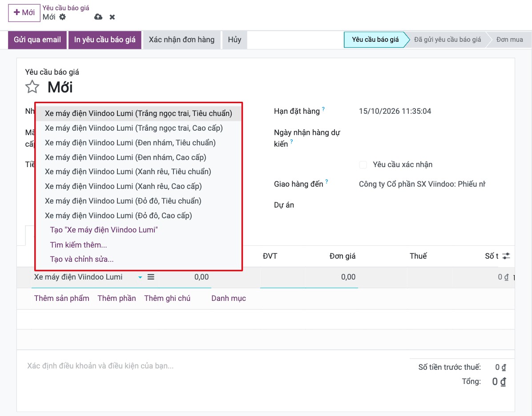The height and width of the screenshot is (416, 532).
Task: Select Đỏ đô, Tiêu chuẩn variant
Action: (x=138, y=201)
